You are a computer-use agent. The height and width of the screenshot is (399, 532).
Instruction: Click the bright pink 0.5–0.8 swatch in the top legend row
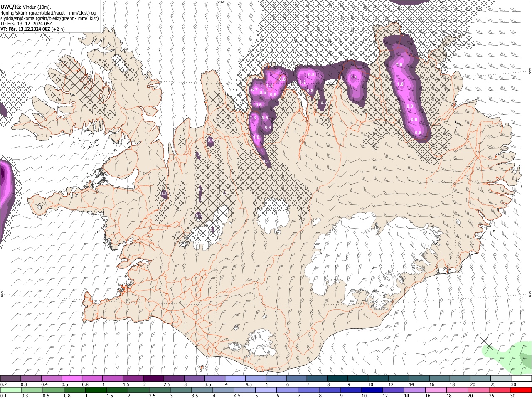71,379
